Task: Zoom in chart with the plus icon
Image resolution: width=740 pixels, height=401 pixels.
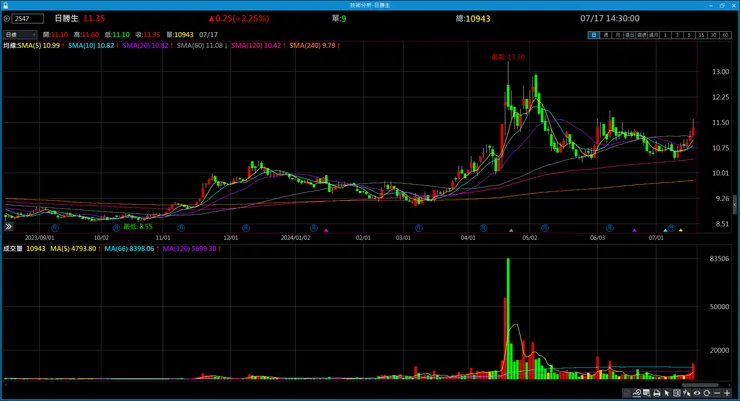Action: [x=727, y=393]
